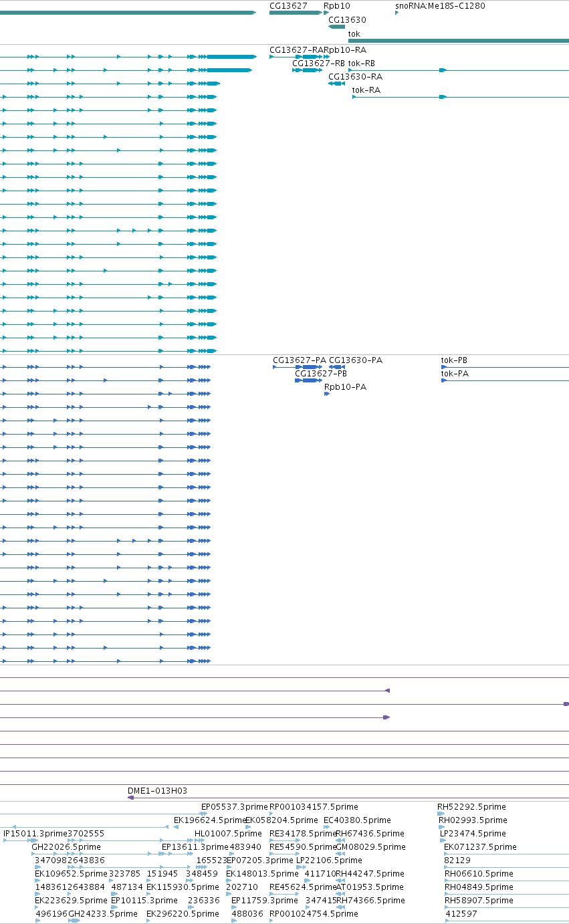This screenshot has height=924, width=569.
Task: Open EST label RH04849.5prime
Action: pyautogui.click(x=479, y=887)
